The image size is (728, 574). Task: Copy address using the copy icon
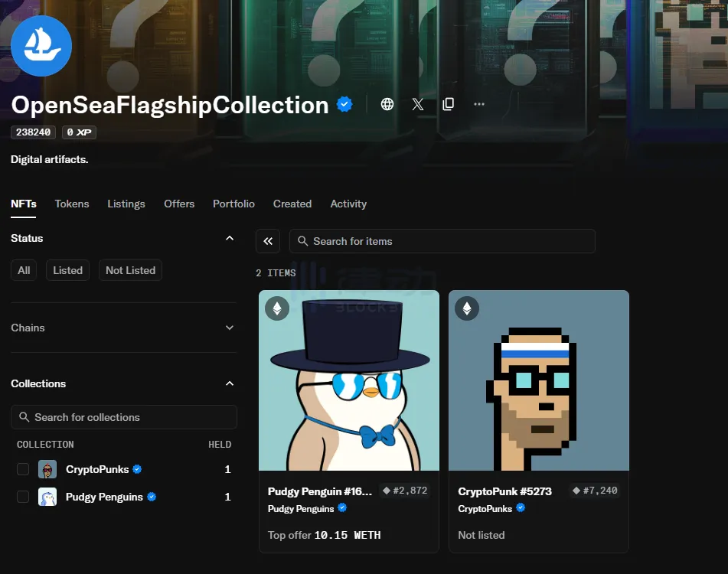[448, 104]
